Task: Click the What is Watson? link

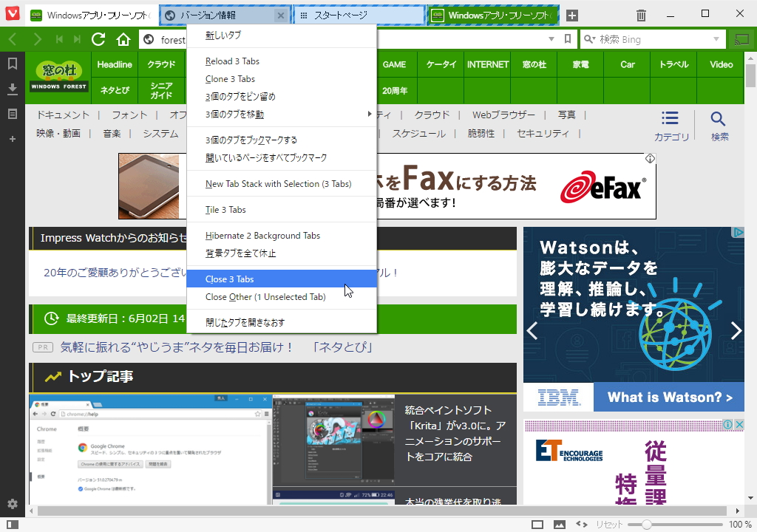Action: tap(668, 397)
